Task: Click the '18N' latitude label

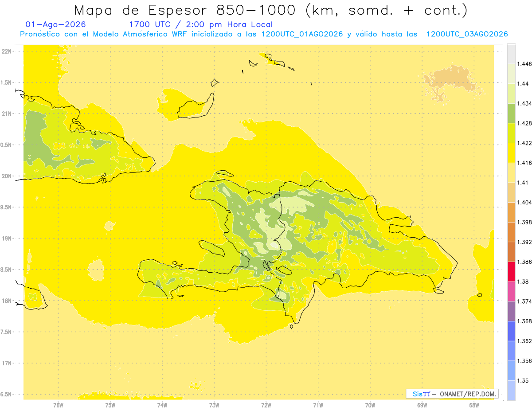Action: (x=8, y=301)
